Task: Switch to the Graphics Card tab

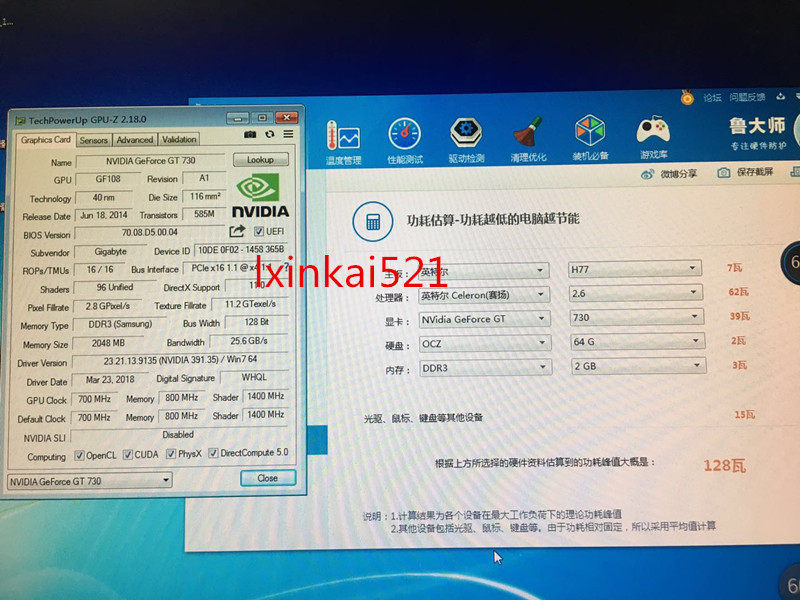Action: pos(45,140)
